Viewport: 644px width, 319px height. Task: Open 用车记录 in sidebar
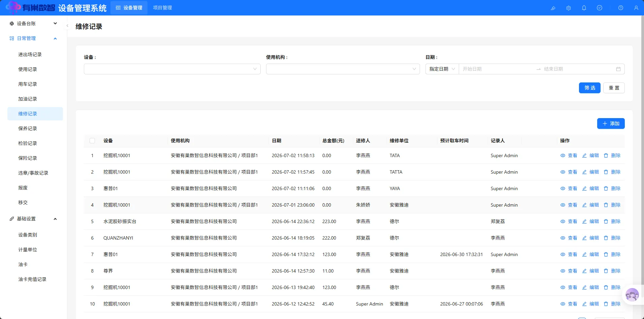35,84
